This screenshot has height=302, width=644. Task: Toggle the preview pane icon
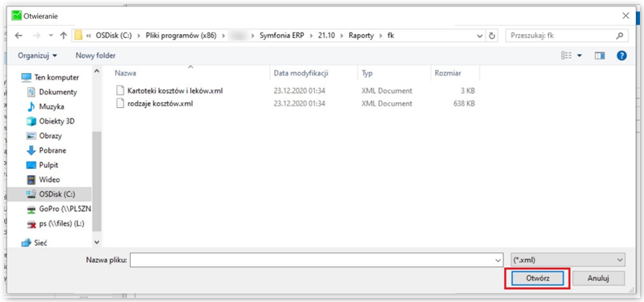[599, 55]
